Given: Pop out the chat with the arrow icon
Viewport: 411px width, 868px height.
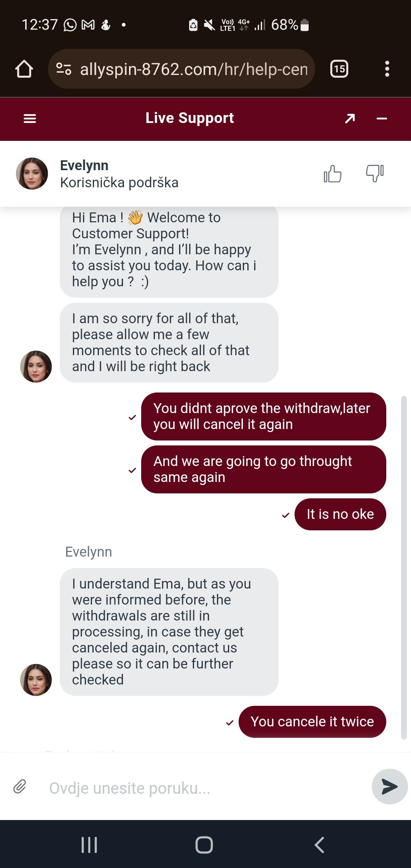Looking at the screenshot, I should click(x=350, y=119).
